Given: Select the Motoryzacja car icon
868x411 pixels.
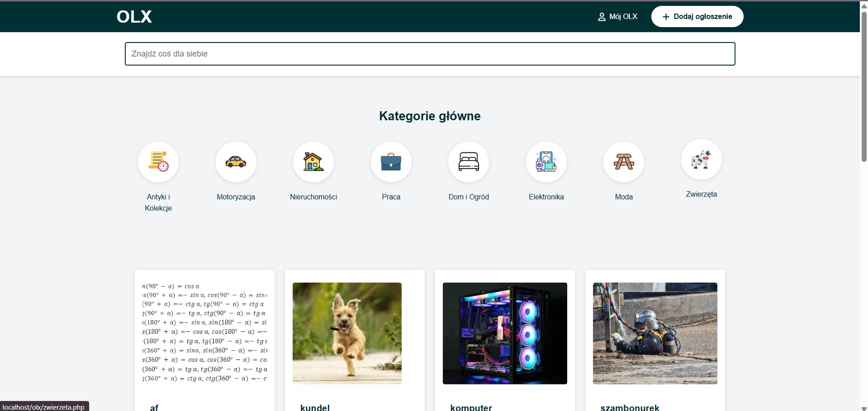Looking at the screenshot, I should coord(236,162).
